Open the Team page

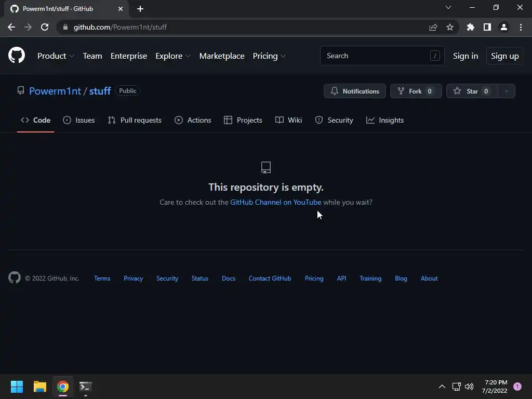pyautogui.click(x=92, y=56)
